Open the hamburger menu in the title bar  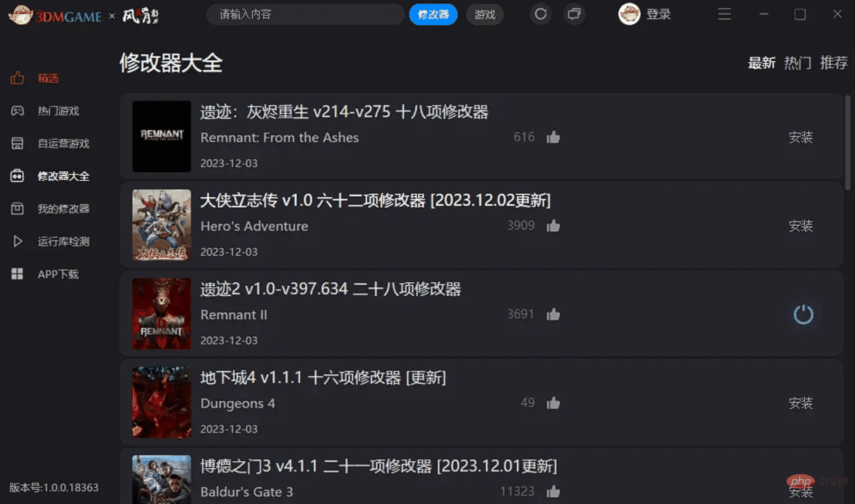724,14
